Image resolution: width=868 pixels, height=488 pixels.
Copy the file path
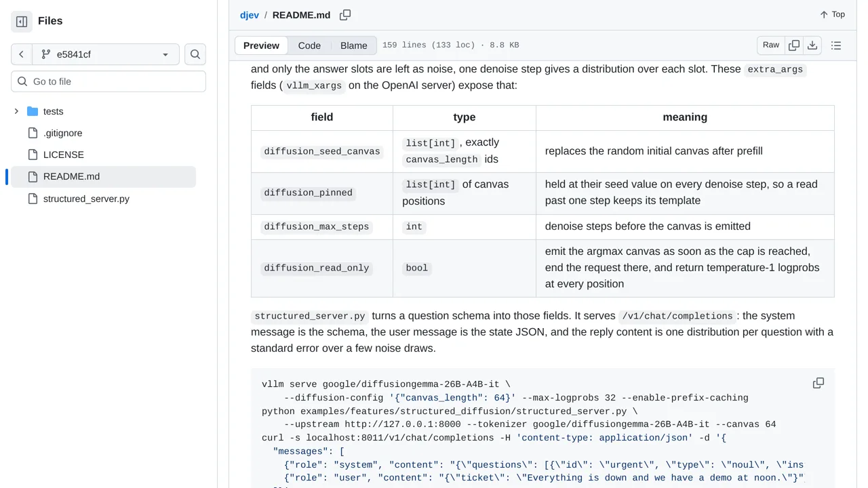(x=345, y=15)
